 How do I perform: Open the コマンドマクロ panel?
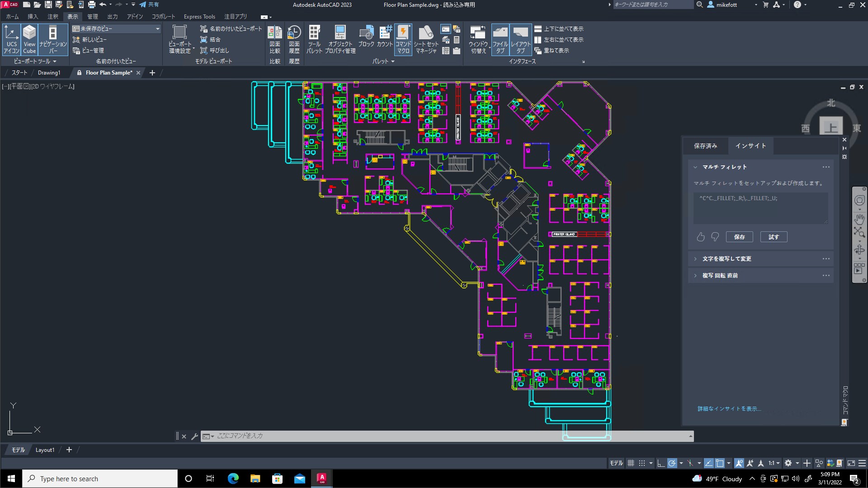[x=403, y=38]
